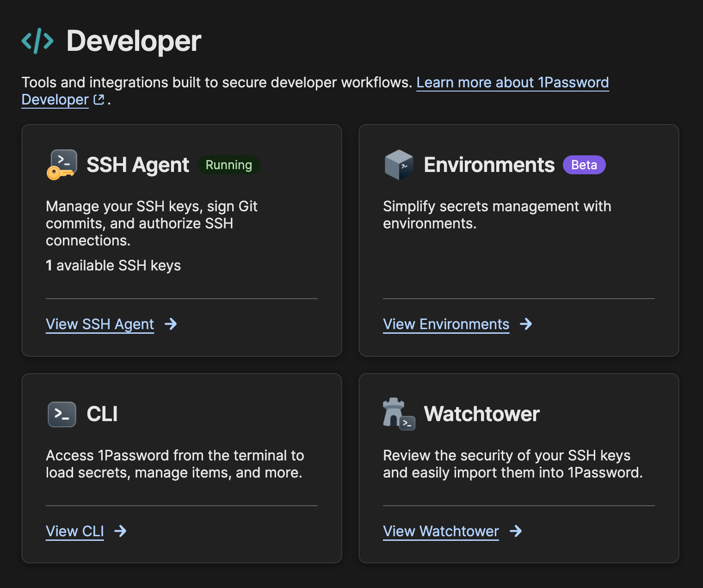The image size is (703, 588).
Task: Select the SSH Agent card title
Action: click(x=138, y=165)
